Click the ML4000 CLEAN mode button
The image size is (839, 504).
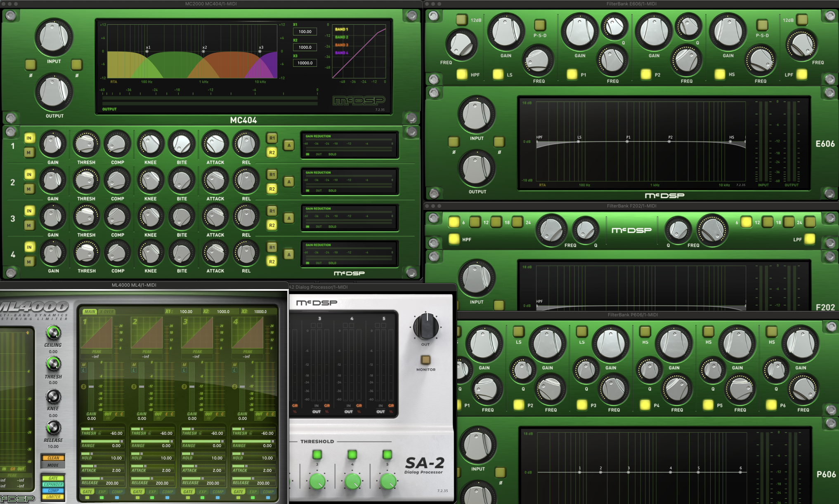pos(53,458)
